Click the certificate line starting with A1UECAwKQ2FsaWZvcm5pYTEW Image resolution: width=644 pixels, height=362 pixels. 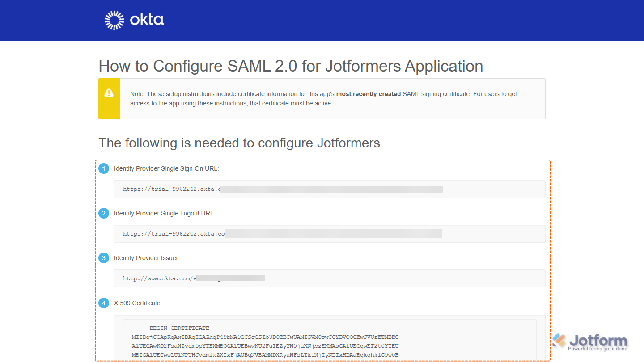click(265, 346)
